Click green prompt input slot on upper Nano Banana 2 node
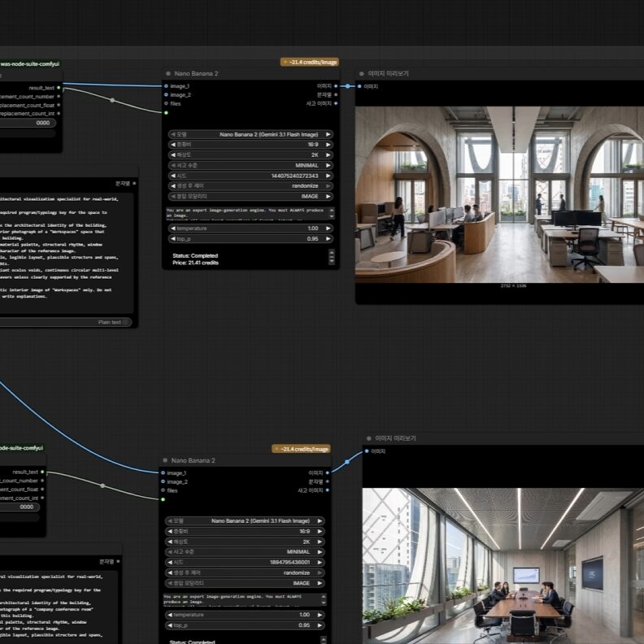The height and width of the screenshot is (644, 644). (166, 112)
